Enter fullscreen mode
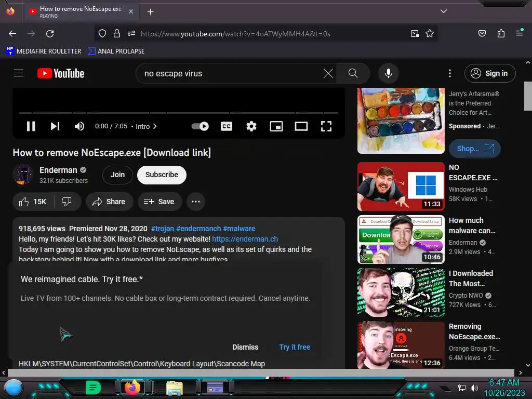This screenshot has width=532, height=399. (x=326, y=126)
